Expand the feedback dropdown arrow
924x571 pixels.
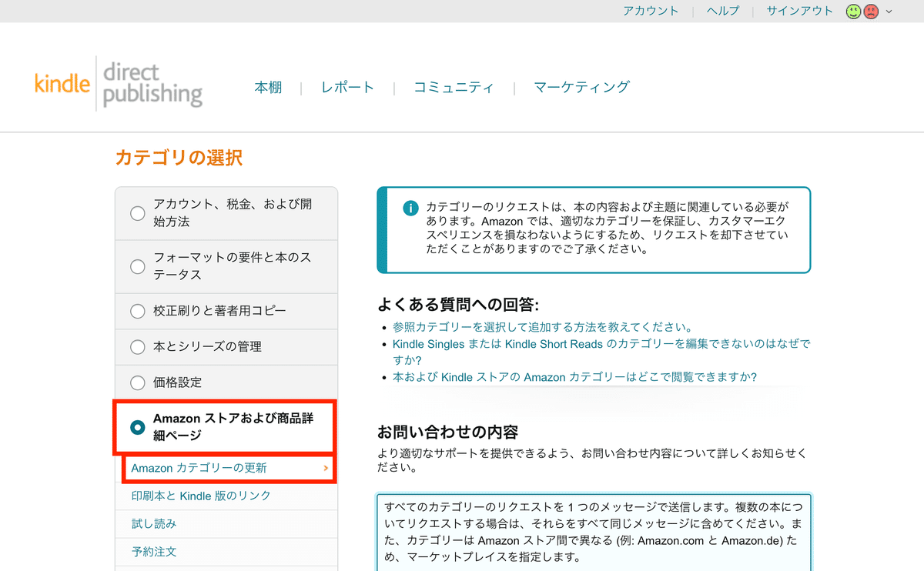tap(889, 12)
